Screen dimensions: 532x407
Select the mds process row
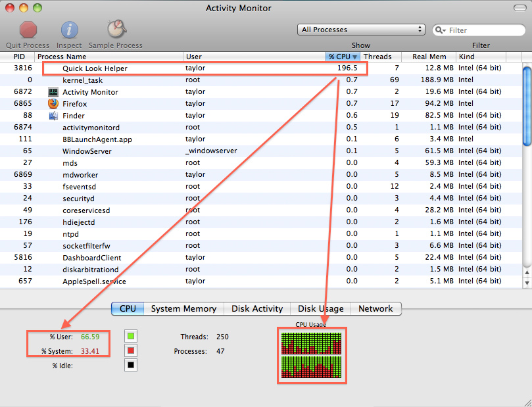point(260,163)
